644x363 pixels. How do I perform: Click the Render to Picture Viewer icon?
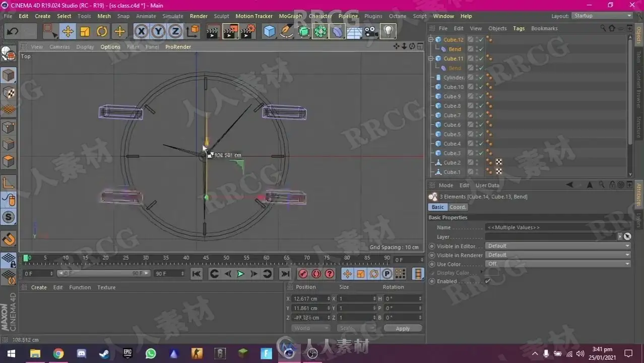230,32
